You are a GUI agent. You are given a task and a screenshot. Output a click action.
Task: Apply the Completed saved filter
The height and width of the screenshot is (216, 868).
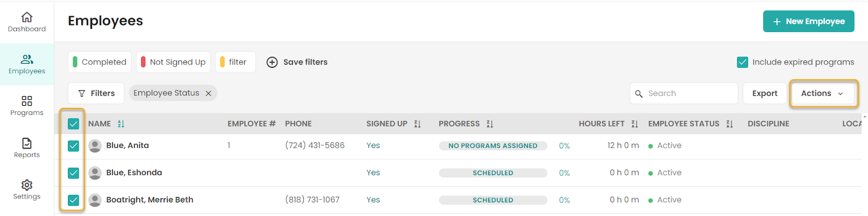click(x=99, y=62)
